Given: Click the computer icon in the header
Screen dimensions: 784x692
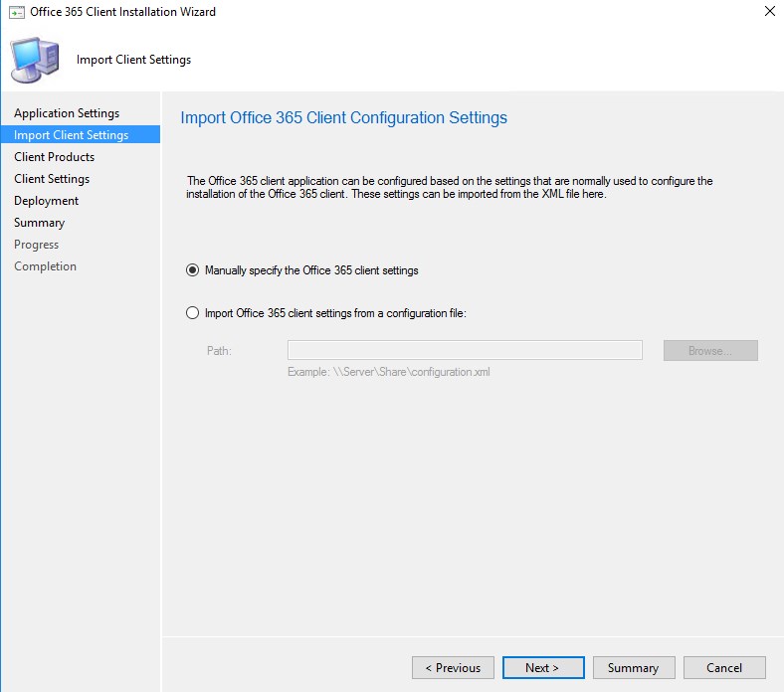Looking at the screenshot, I should coord(35,60).
